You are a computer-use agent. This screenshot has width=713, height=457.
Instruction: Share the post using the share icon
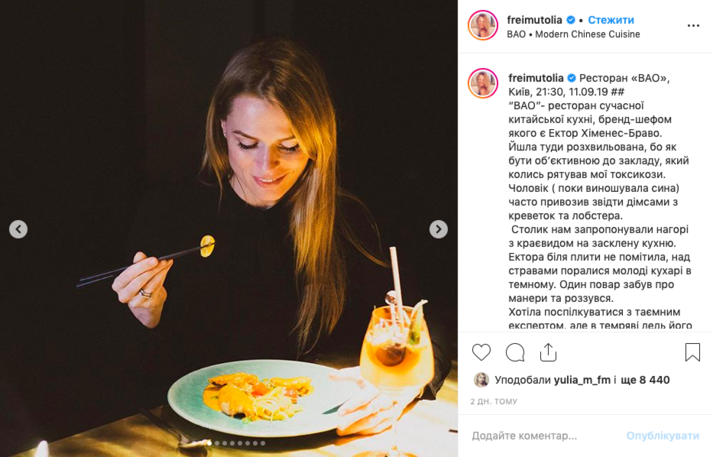click(549, 352)
